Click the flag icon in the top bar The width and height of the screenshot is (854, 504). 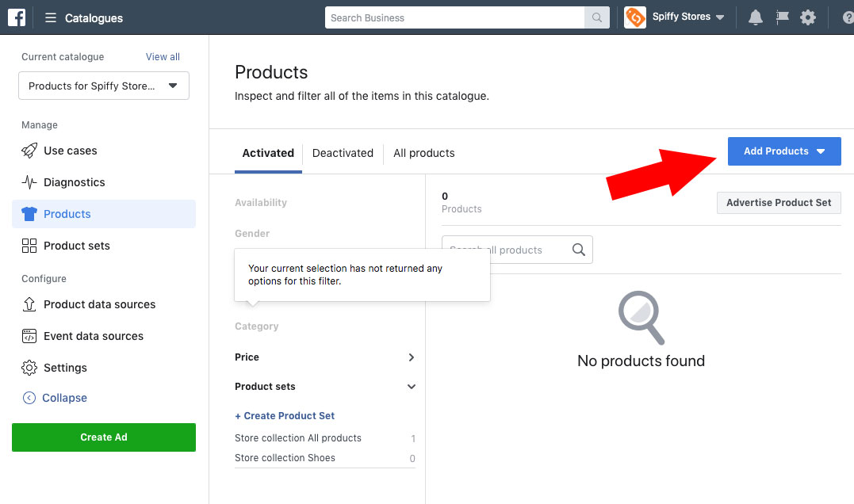[x=782, y=17]
